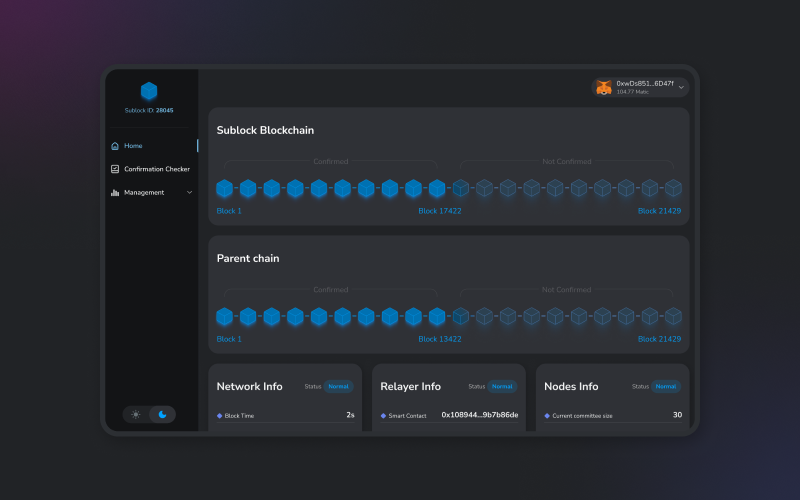
Task: Open Block 17422 link
Action: (x=440, y=211)
